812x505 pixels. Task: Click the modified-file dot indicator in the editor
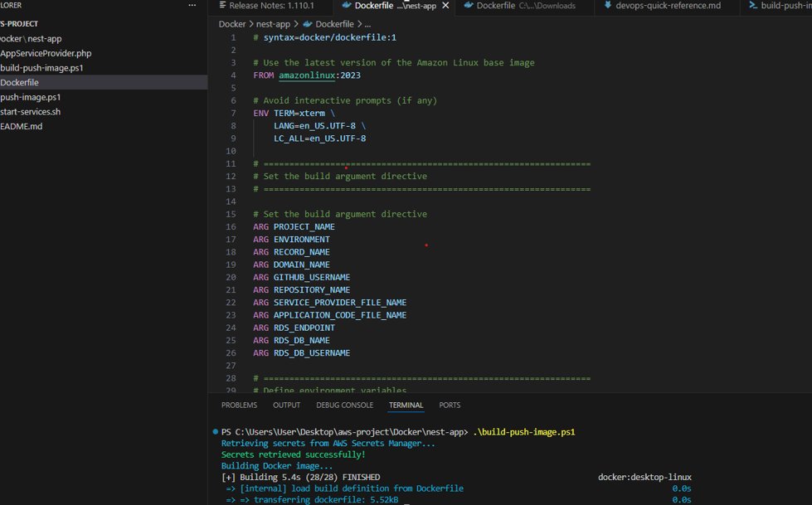tap(425, 245)
